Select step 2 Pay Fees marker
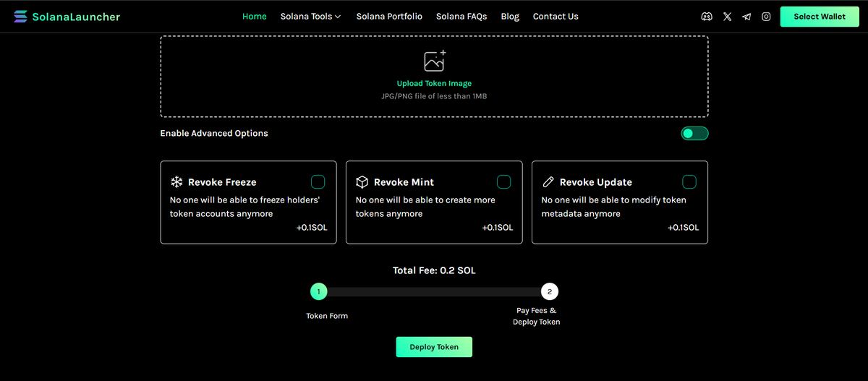This screenshot has width=868, height=381. point(550,292)
